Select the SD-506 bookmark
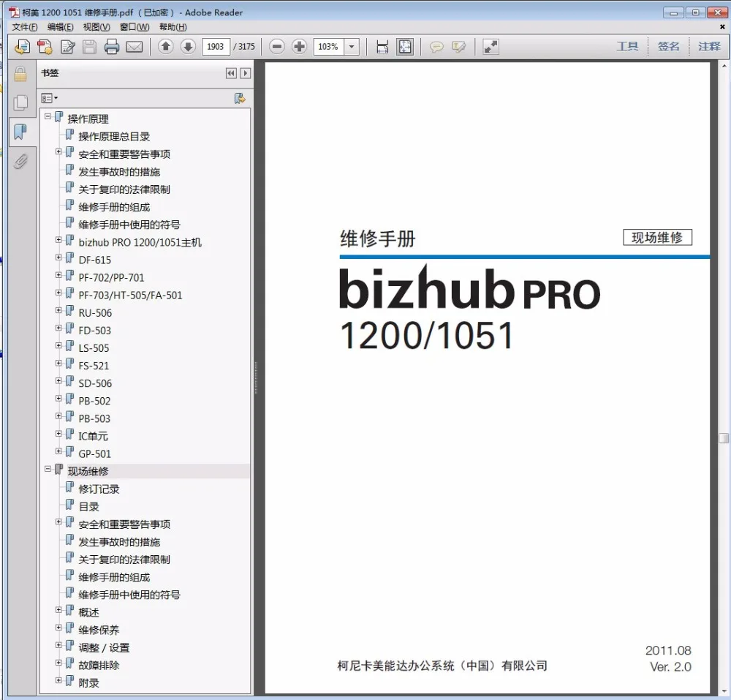This screenshot has height=700, width=731. click(x=95, y=383)
